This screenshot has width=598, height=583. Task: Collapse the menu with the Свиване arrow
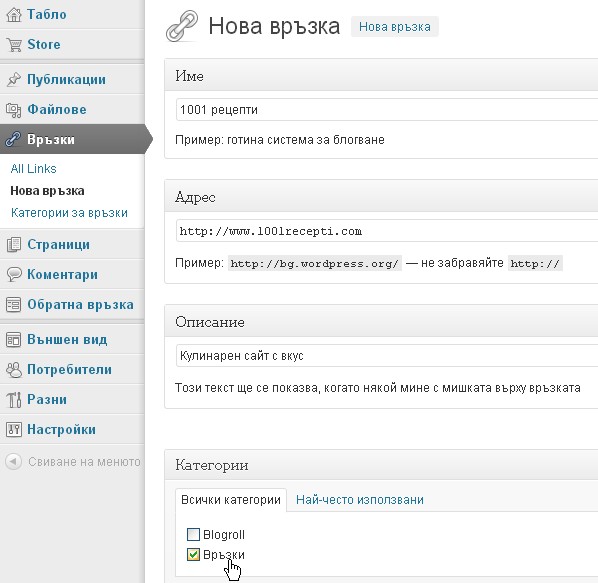pos(13,462)
